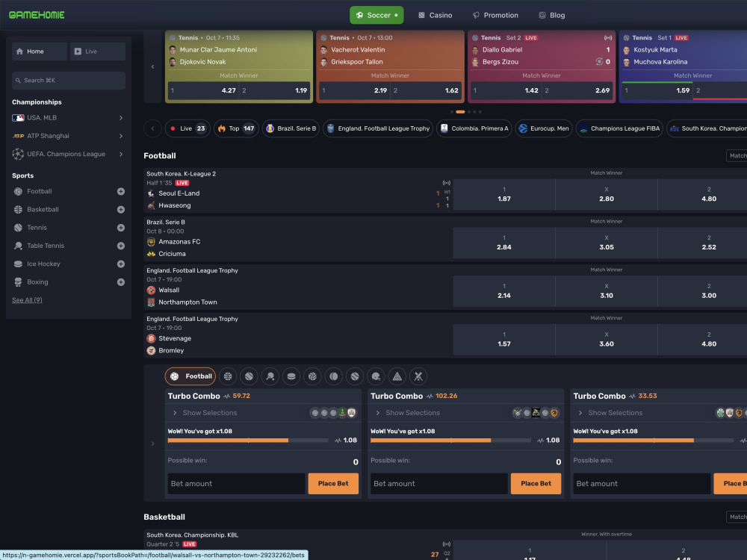Open the Blog tab
Screen dimensions: 747x560
(x=552, y=15)
